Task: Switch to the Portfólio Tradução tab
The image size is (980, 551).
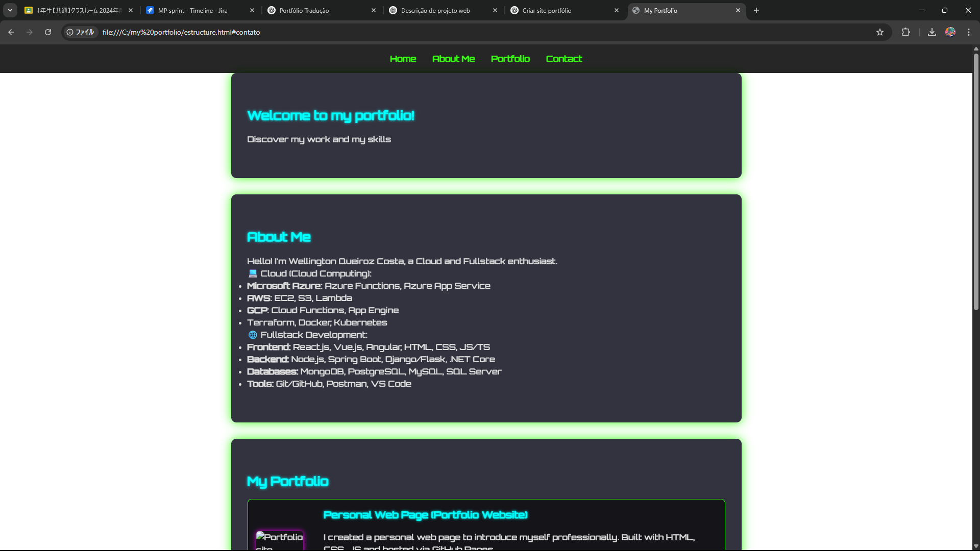Action: click(304, 10)
